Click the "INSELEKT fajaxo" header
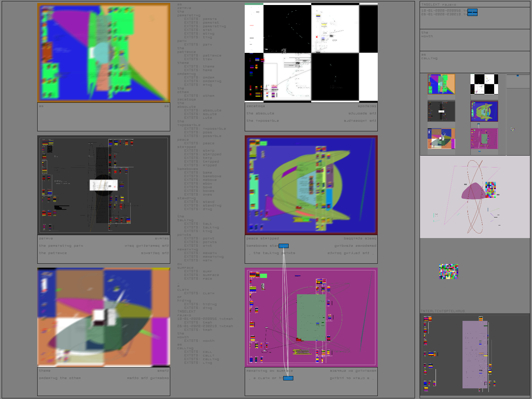532x399 pixels. click(439, 5)
